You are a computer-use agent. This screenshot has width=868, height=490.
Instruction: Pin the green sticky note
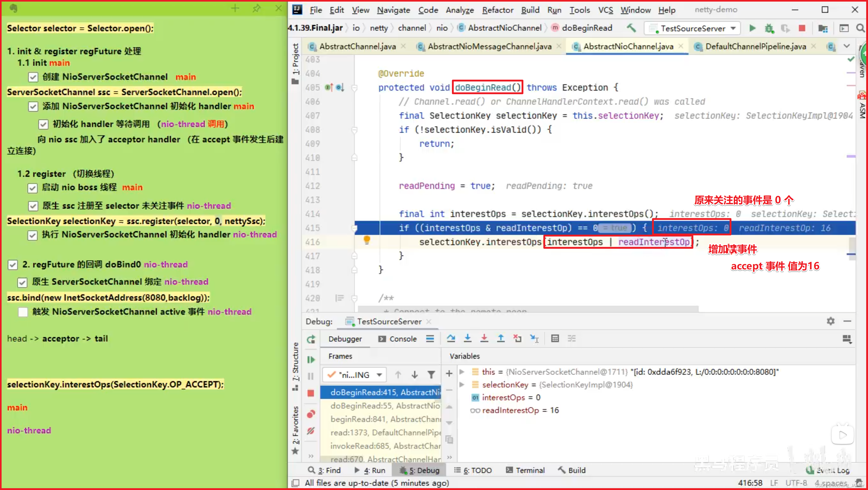tap(256, 8)
